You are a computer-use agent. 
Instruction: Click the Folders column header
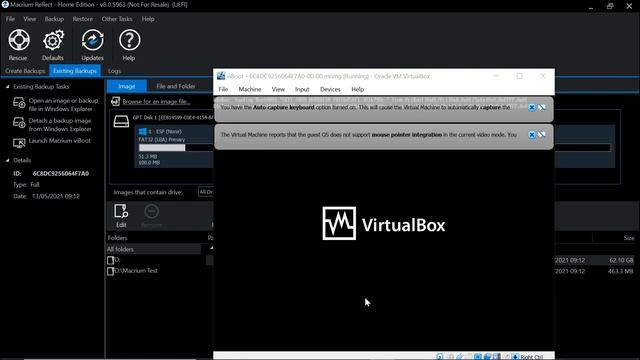(x=118, y=238)
